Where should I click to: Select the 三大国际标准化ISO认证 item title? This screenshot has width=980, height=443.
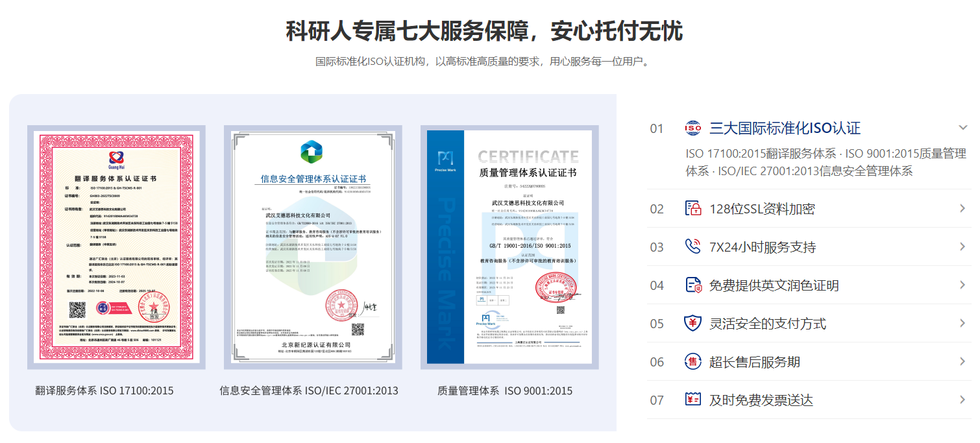[785, 128]
